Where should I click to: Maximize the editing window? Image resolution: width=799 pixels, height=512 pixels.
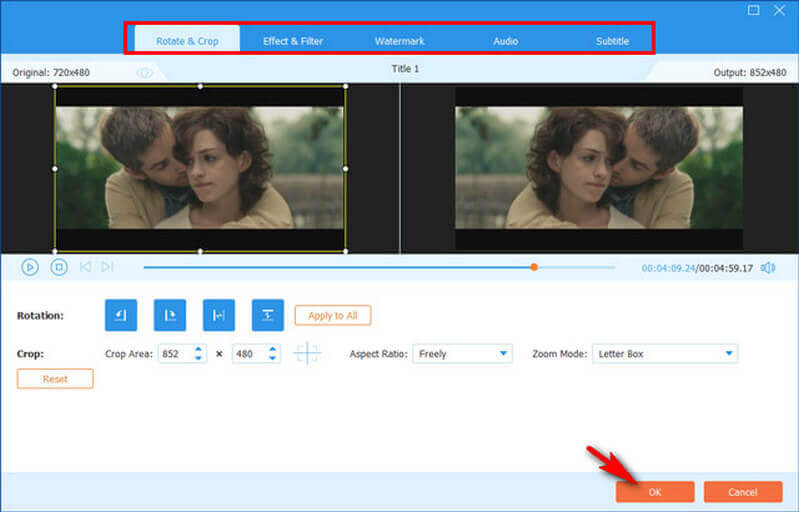[754, 10]
